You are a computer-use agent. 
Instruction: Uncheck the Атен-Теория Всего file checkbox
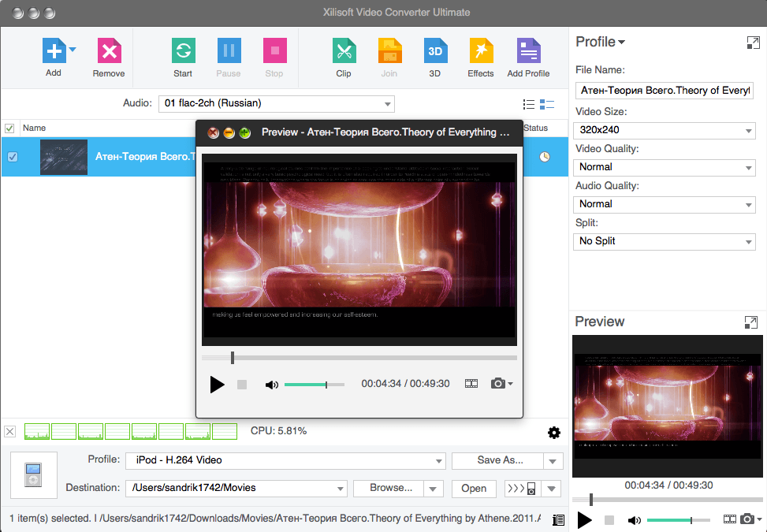tap(13, 157)
